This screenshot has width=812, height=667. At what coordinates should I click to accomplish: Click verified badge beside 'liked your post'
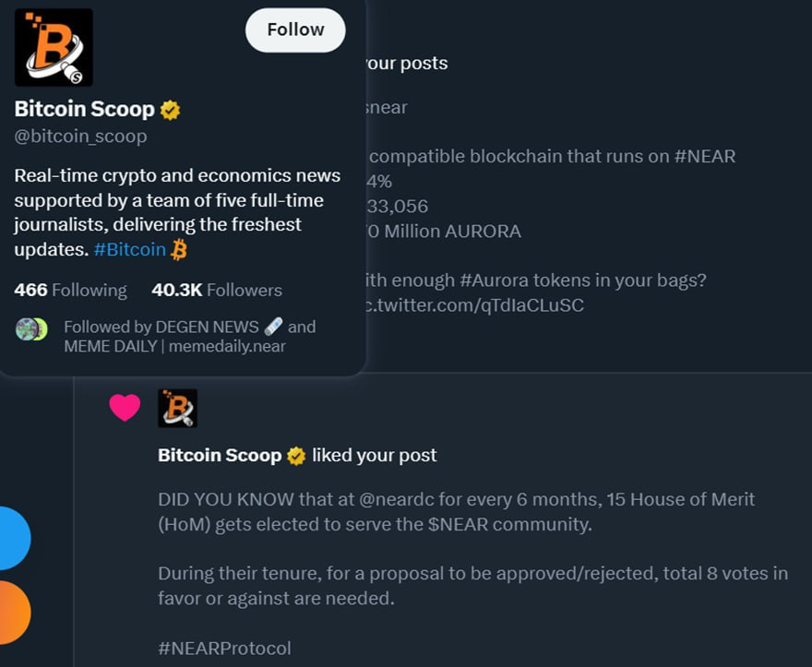296,456
